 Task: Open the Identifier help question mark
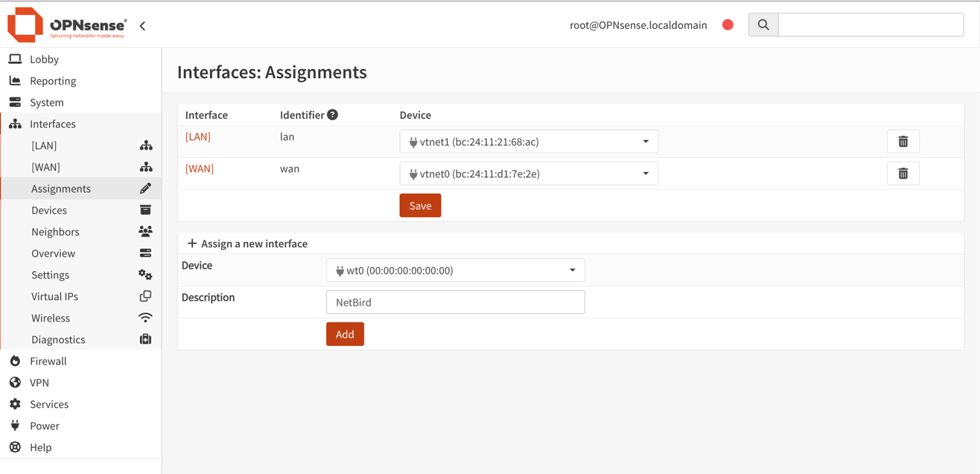332,114
